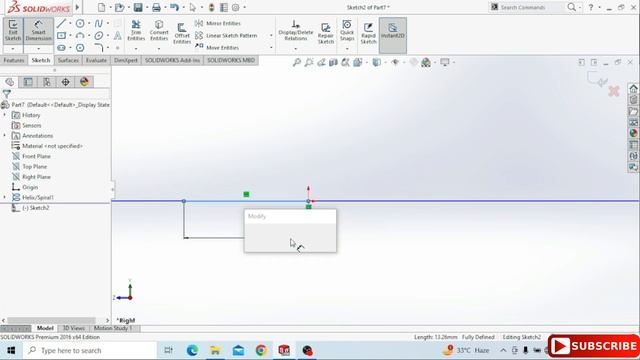
Task: Open the SOLIDWORKS Add-Ins tab
Action: tap(172, 60)
